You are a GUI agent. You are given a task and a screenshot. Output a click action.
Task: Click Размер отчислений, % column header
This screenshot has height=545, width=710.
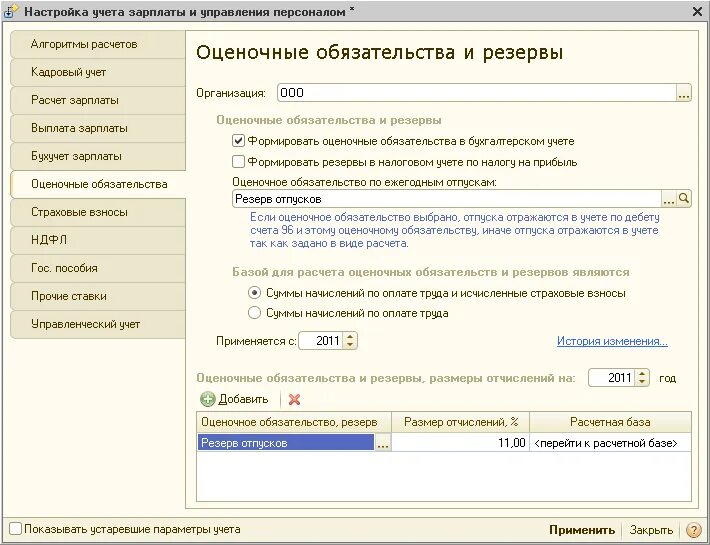461,422
